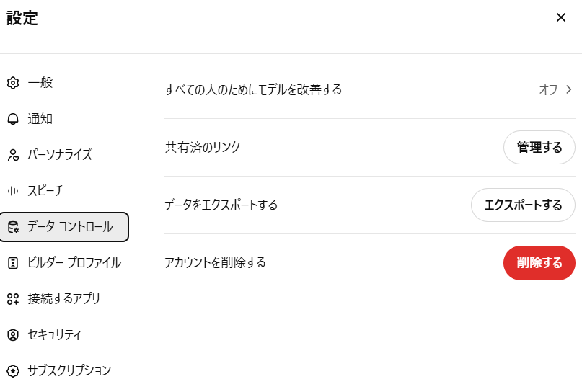Click the profile badge icon for ビルダー プロファイル
Viewport: 582px width, 392px height.
13,263
